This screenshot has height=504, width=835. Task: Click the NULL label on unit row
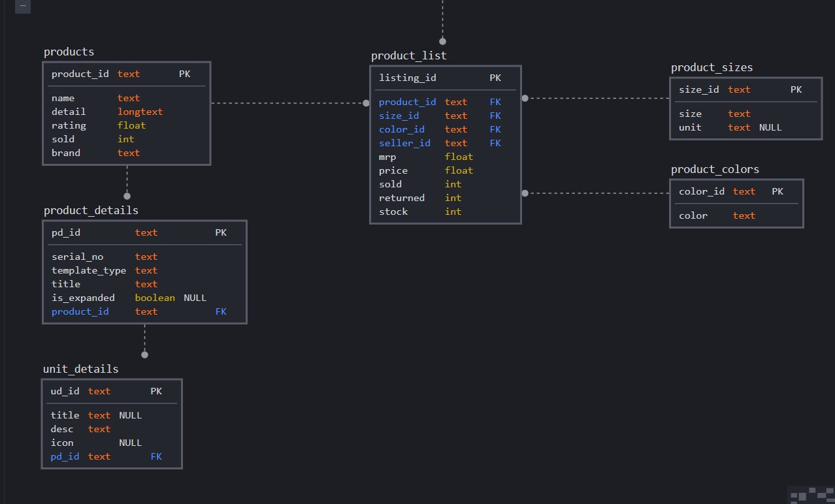click(x=770, y=127)
